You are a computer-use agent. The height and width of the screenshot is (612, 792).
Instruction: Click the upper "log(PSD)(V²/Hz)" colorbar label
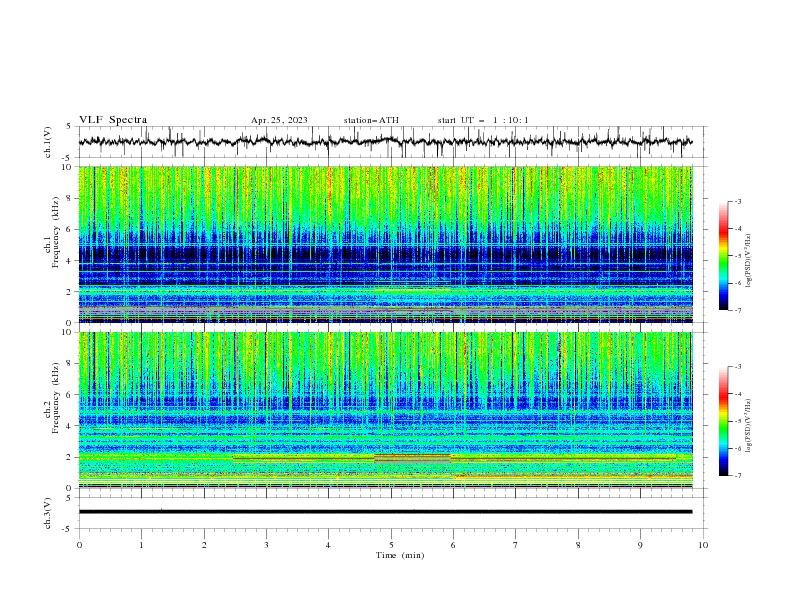point(749,261)
